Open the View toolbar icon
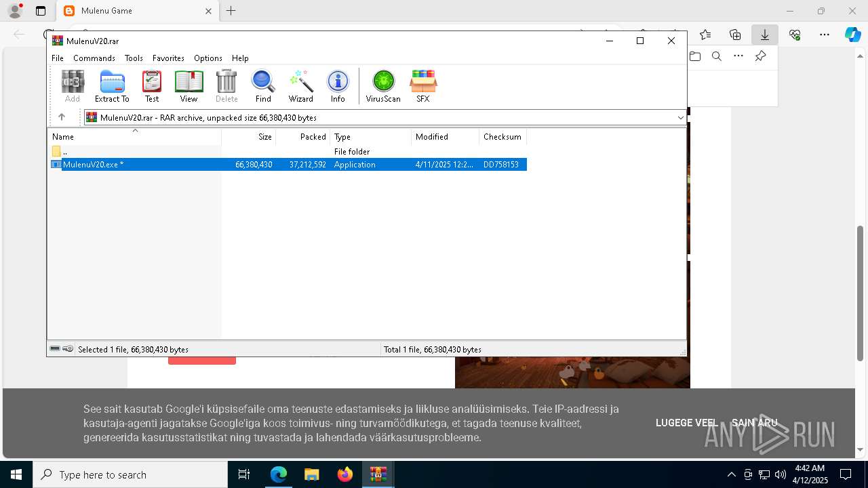Screen dimensions: 868x488 tap(189, 86)
